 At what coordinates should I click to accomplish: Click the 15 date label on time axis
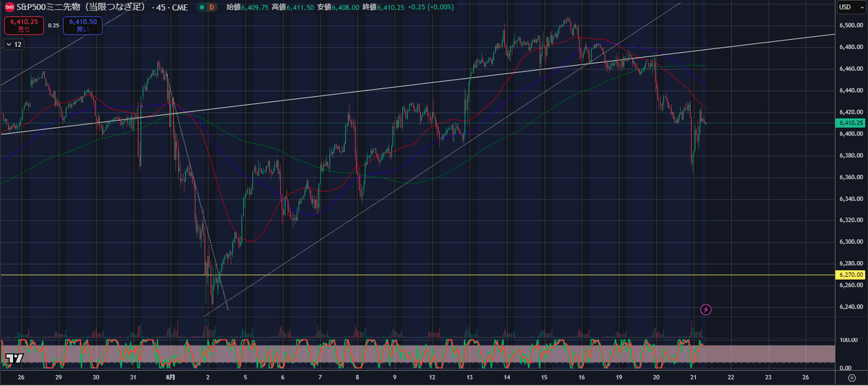[x=544, y=377]
